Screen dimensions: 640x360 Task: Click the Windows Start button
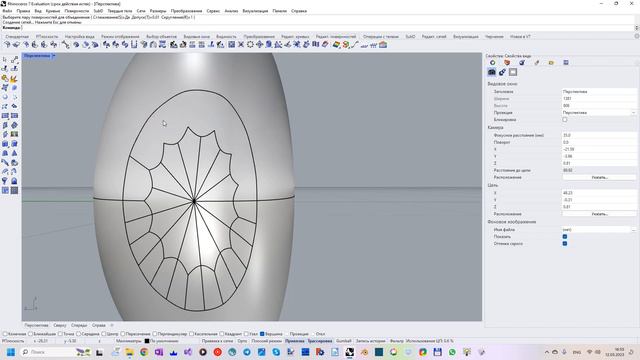(x=11, y=352)
